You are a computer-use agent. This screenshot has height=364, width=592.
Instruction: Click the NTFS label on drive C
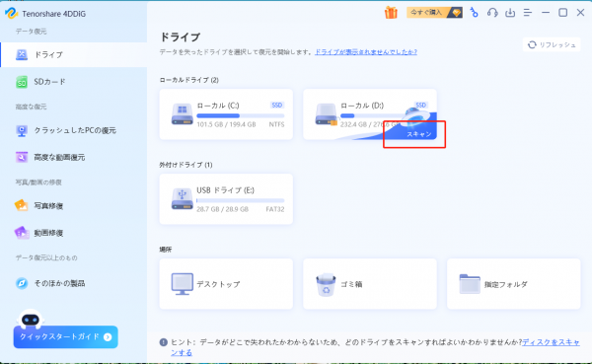(276, 124)
